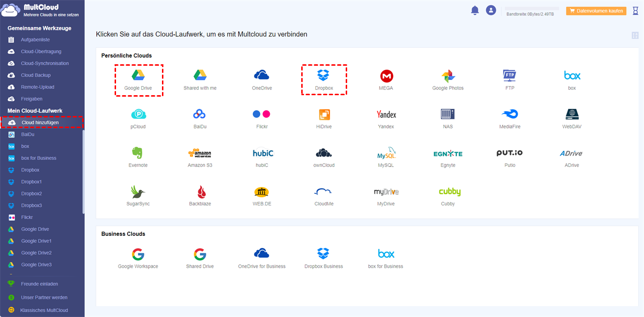
Task: Add the WEB.DE cloud
Action: pos(262,196)
